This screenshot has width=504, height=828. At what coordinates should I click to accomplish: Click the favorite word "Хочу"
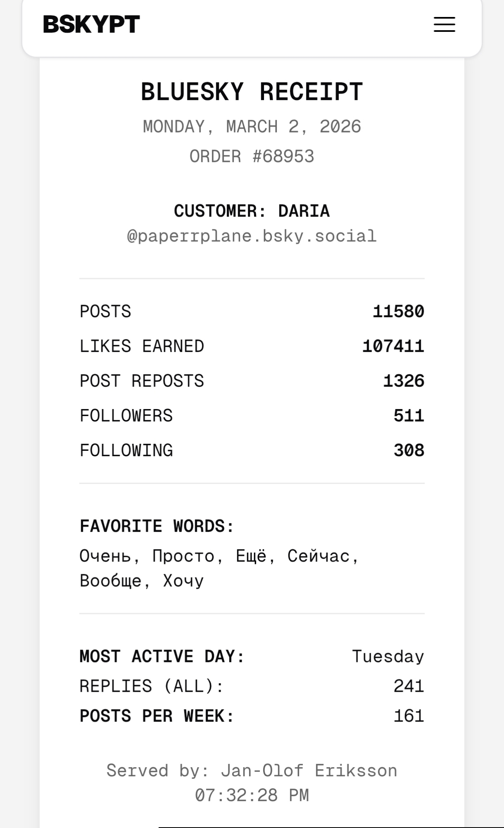click(183, 581)
